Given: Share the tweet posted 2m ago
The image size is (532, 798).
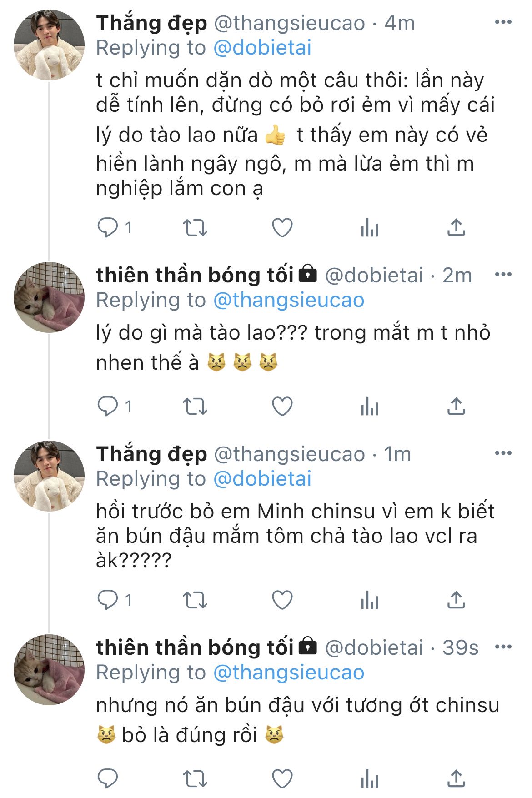Looking at the screenshot, I should click(x=456, y=406).
